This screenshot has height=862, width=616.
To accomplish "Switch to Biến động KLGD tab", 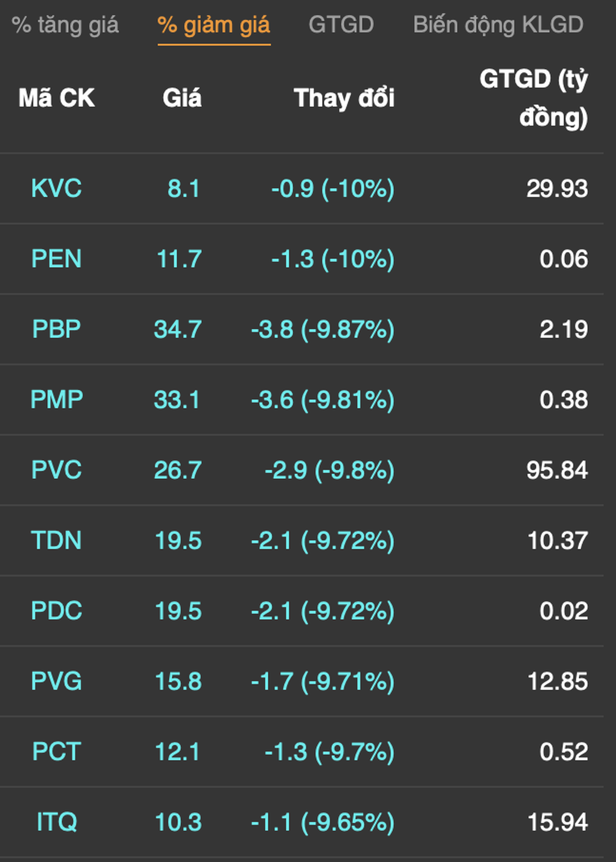I will [498, 25].
